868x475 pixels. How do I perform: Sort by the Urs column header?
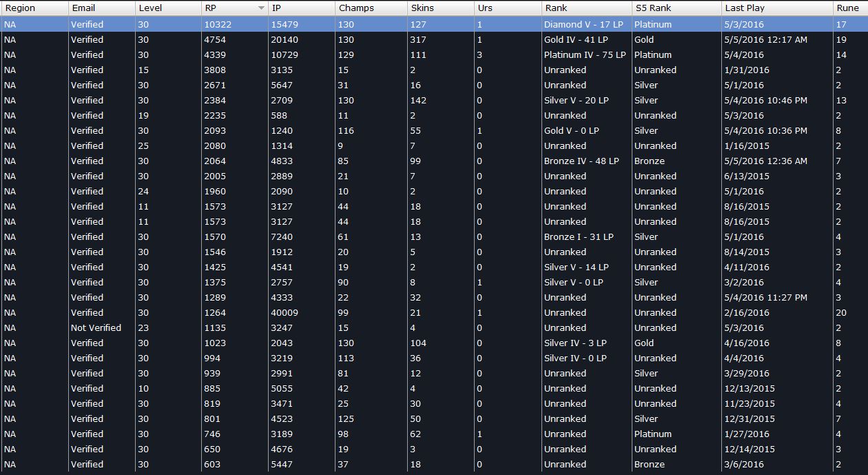[x=508, y=8]
